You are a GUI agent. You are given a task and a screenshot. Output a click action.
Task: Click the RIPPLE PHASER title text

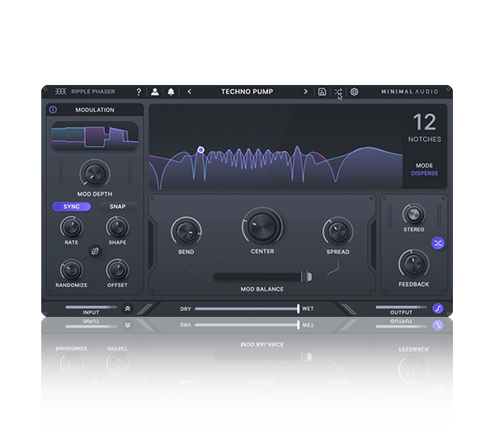93,92
